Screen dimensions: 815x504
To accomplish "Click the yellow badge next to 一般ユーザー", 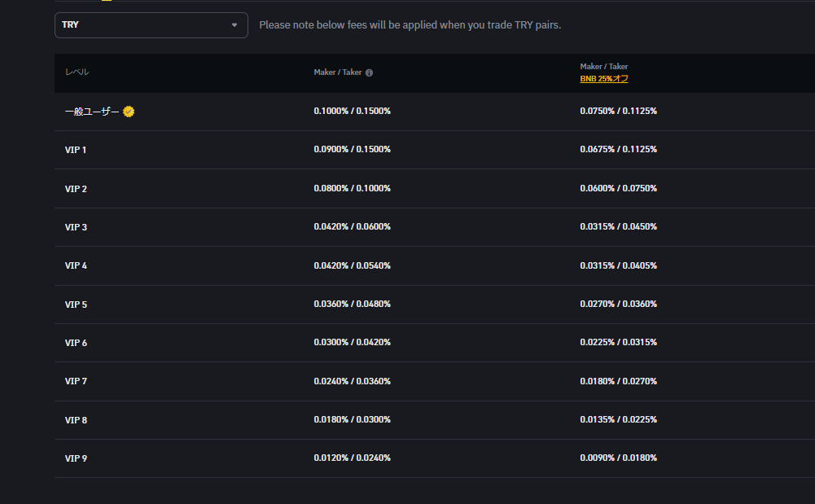I will pos(129,112).
